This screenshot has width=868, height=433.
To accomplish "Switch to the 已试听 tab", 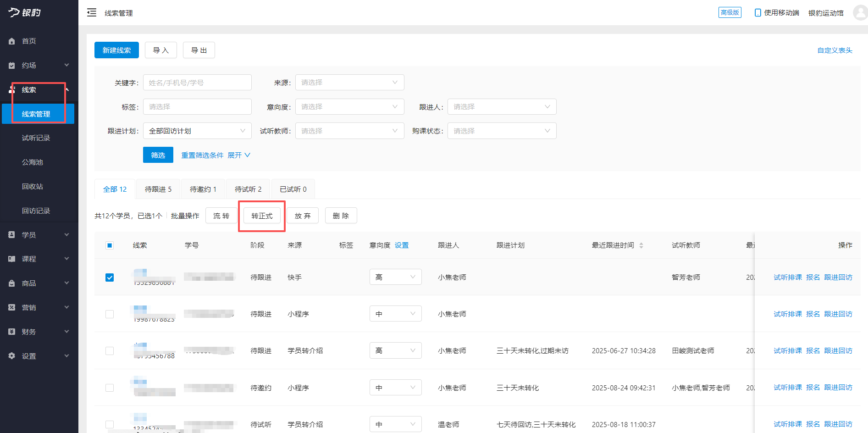I will [x=293, y=189].
